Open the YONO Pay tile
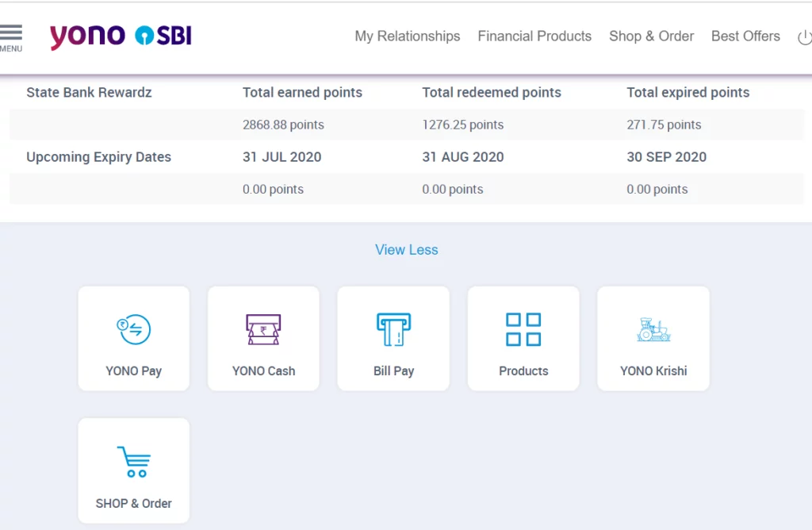This screenshot has height=530, width=812. point(133,338)
